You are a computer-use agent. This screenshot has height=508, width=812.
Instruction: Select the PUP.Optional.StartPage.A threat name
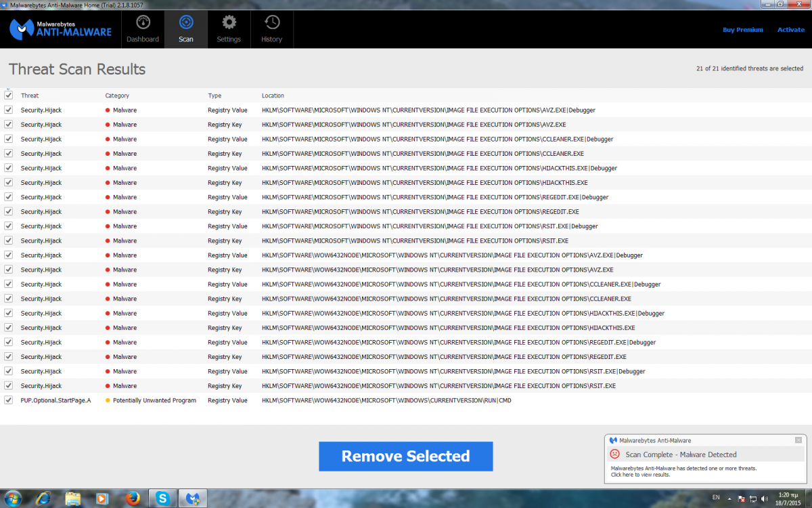[x=55, y=400]
